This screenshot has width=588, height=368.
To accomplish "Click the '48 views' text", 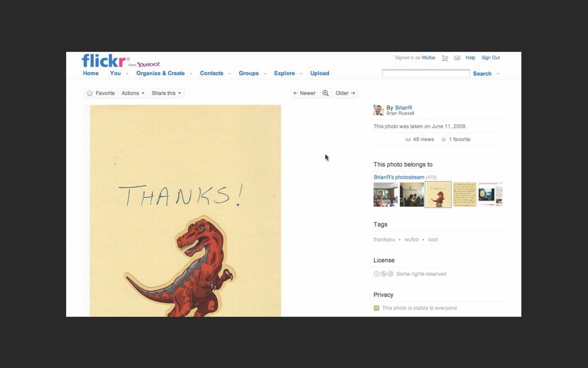I will 423,139.
